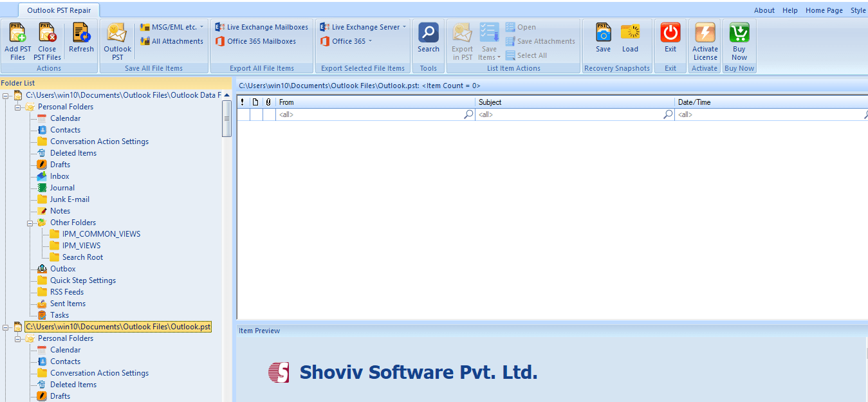Click the From filter search magnifier
The height and width of the screenshot is (402, 868).
[468, 114]
